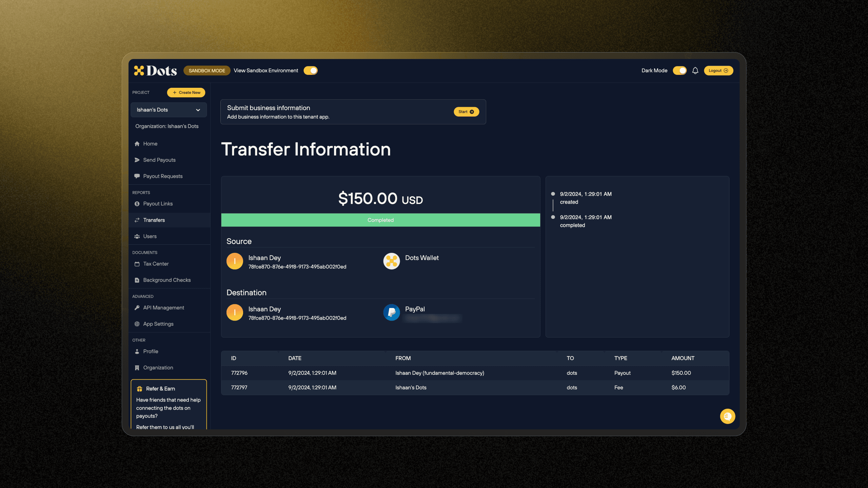The height and width of the screenshot is (488, 868).
Task: Select the Home menu item
Action: (150, 144)
